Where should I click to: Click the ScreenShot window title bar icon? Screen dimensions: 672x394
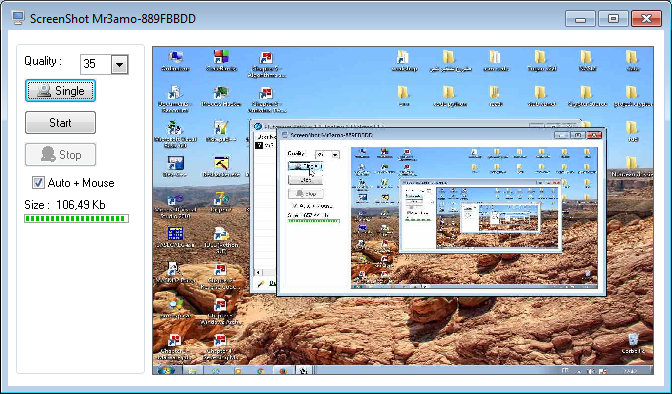[18, 18]
